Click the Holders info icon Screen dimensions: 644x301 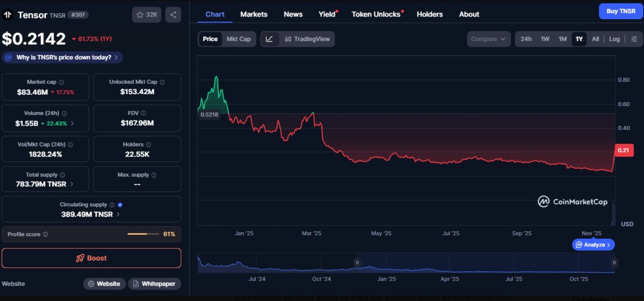tap(148, 144)
